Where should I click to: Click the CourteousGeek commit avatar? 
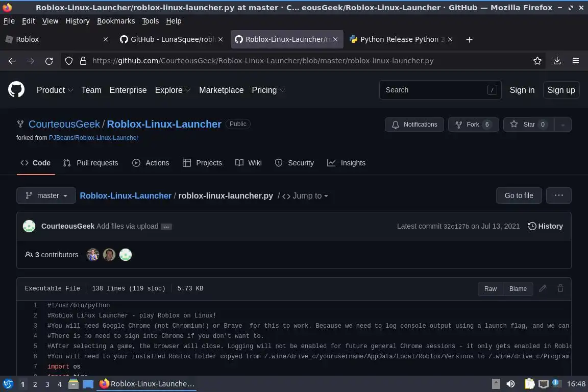pyautogui.click(x=29, y=226)
